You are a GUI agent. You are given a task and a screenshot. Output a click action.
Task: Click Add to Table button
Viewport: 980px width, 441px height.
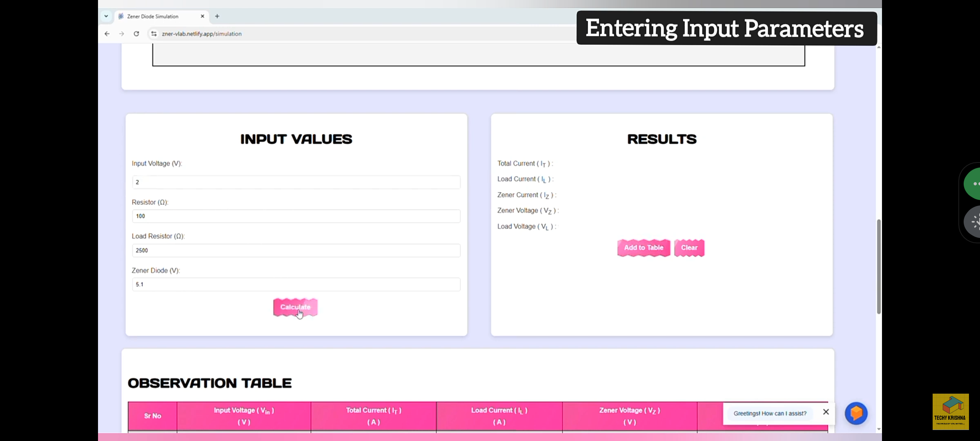644,248
